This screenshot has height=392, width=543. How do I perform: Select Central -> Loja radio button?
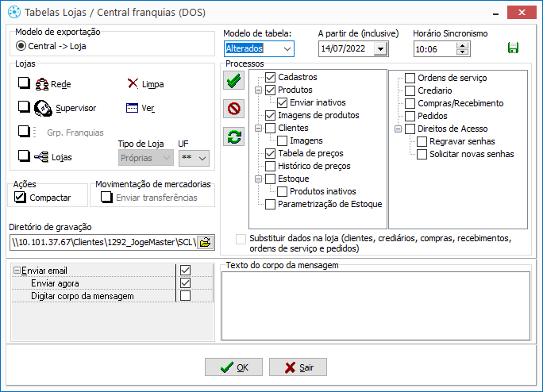pyautogui.click(x=21, y=46)
